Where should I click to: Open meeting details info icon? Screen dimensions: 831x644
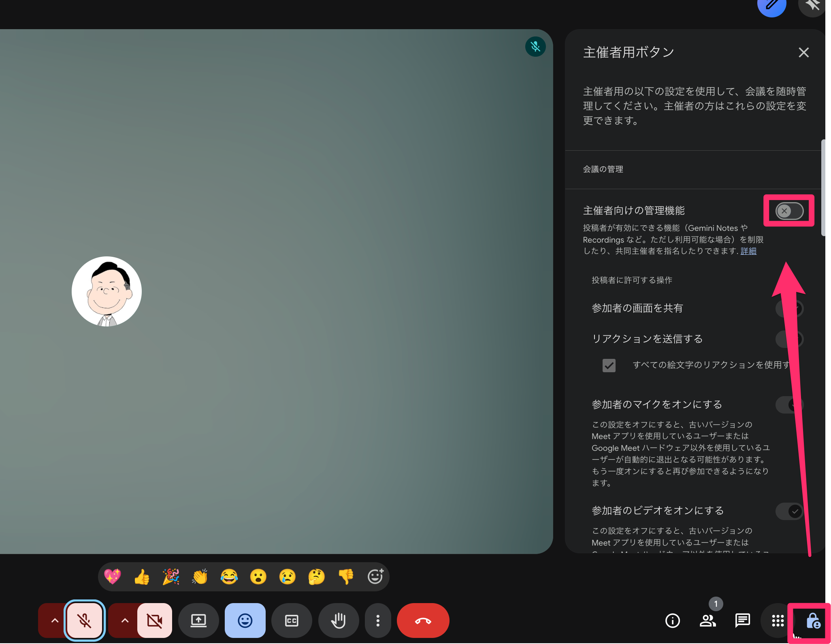pos(672,621)
